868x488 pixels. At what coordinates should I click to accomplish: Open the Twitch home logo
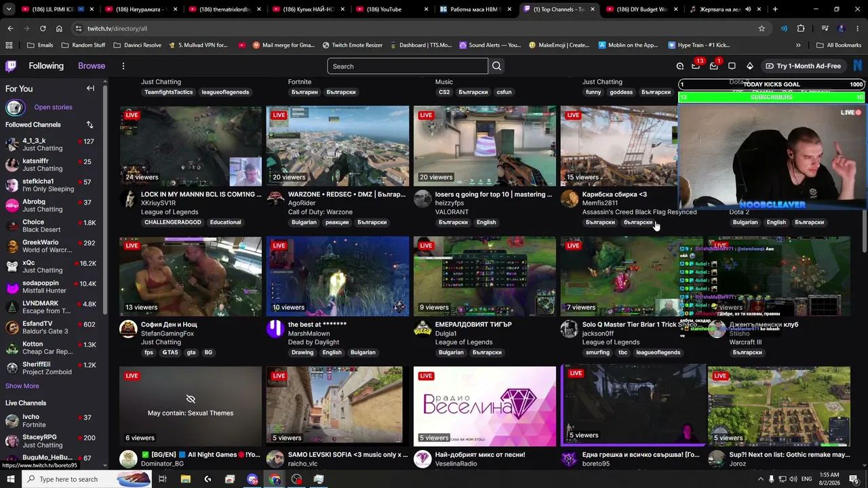[11, 66]
